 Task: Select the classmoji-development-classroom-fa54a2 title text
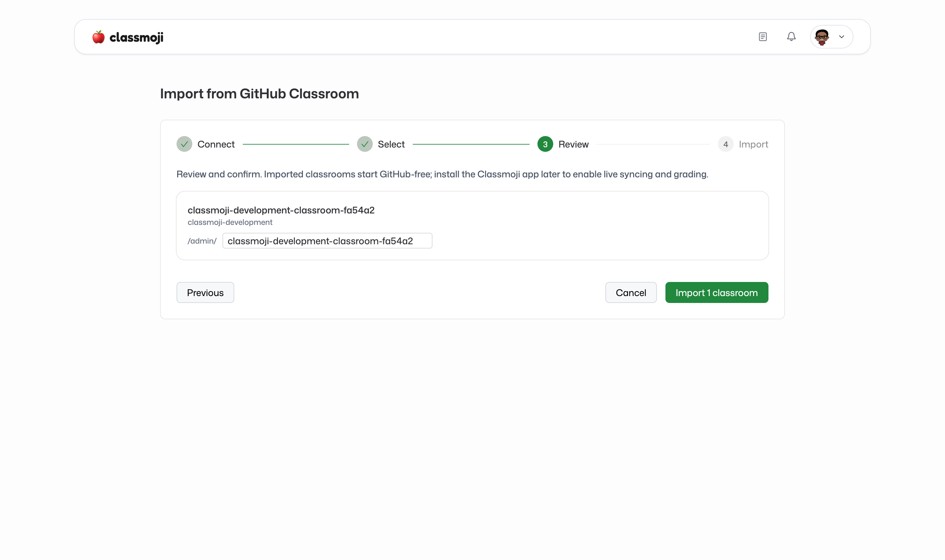[281, 210]
